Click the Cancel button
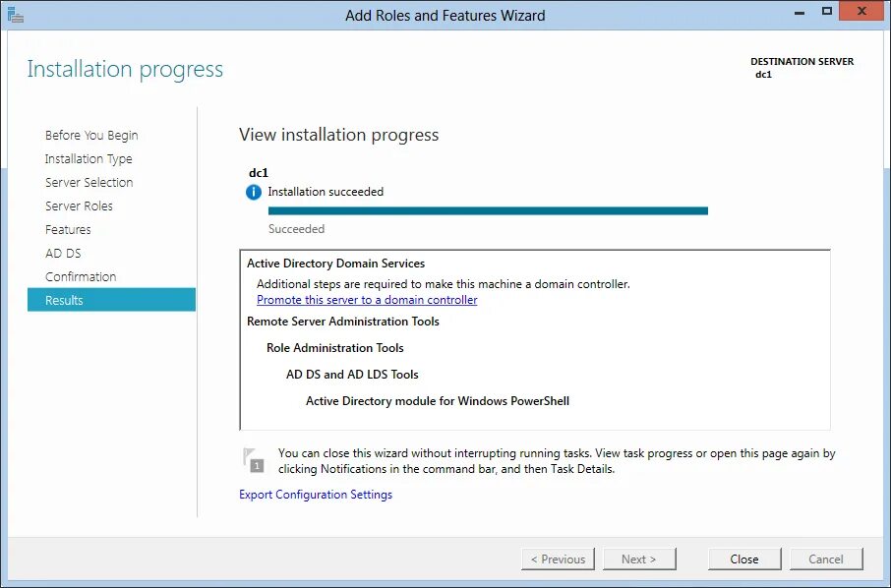 click(x=826, y=559)
